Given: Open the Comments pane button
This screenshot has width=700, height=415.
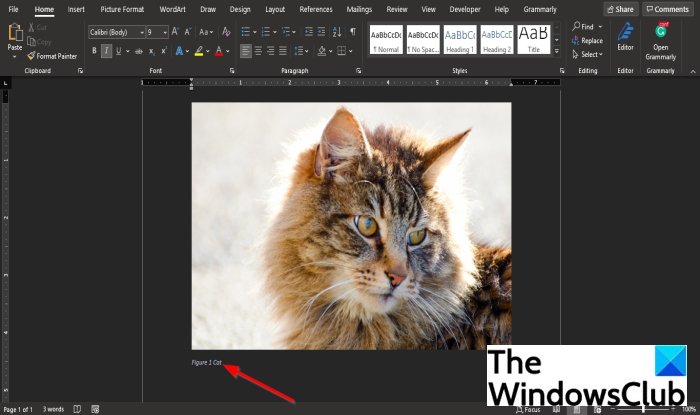Looking at the screenshot, I should [668, 9].
